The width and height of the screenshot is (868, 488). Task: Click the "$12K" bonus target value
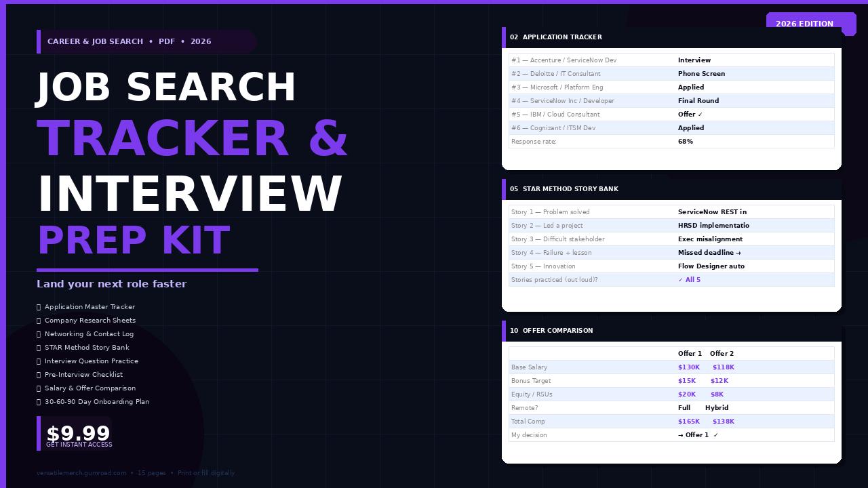coord(719,381)
